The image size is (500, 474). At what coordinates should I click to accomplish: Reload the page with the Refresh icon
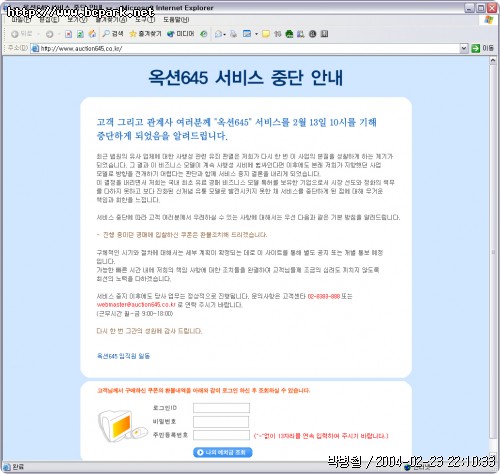pos(80,34)
